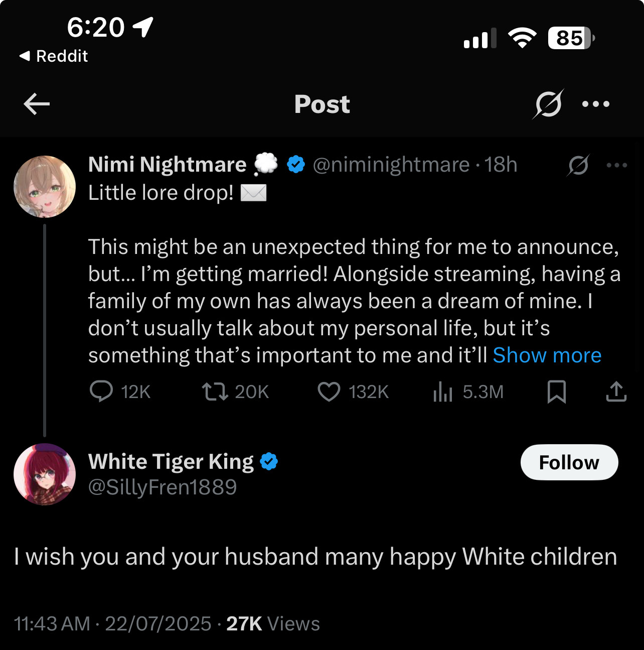Tap White Tiger King's verified badge
644x650 pixels.
(x=269, y=461)
